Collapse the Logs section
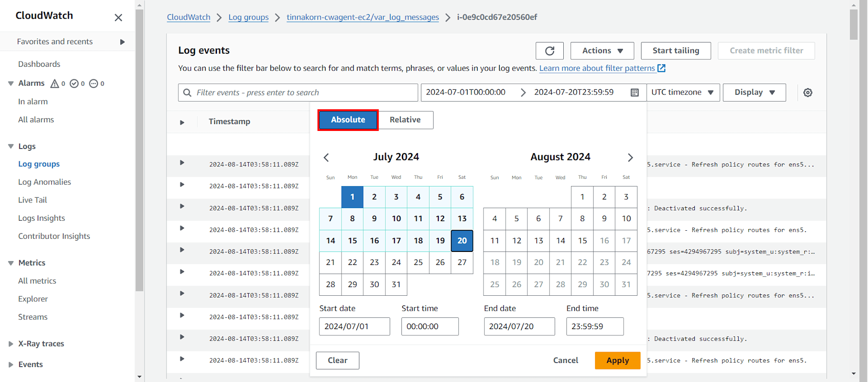This screenshot has height=382, width=868. (11, 147)
